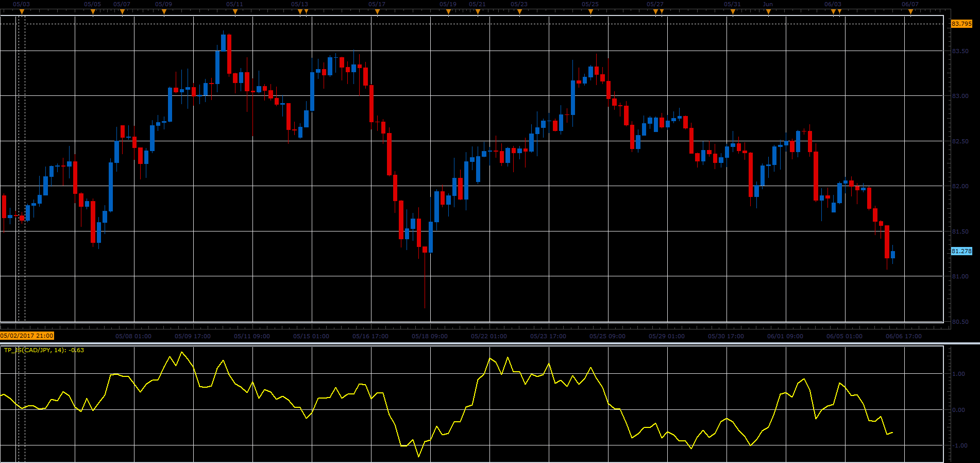Click the 81.00 price axis label
The width and height of the screenshot is (980, 463).
click(960, 276)
